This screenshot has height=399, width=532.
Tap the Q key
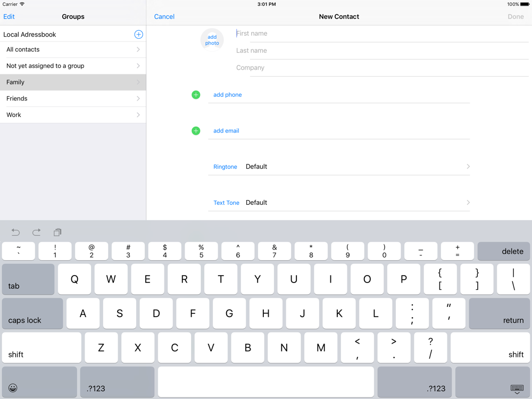pos(74,279)
